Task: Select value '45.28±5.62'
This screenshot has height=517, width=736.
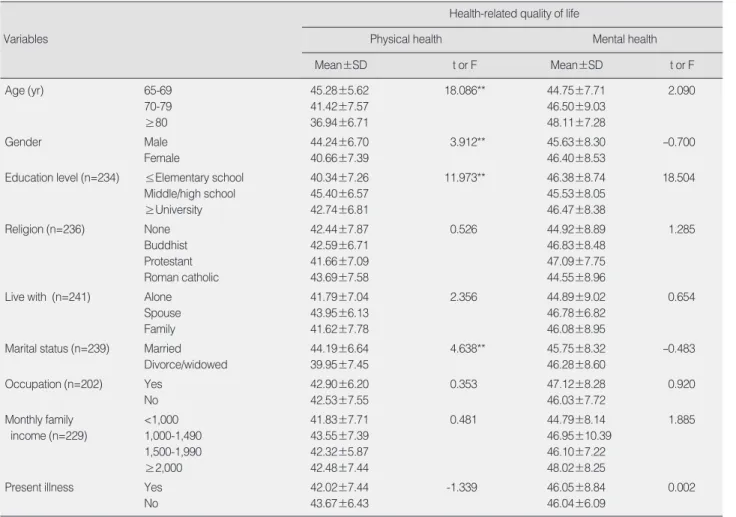Action: pyautogui.click(x=339, y=90)
